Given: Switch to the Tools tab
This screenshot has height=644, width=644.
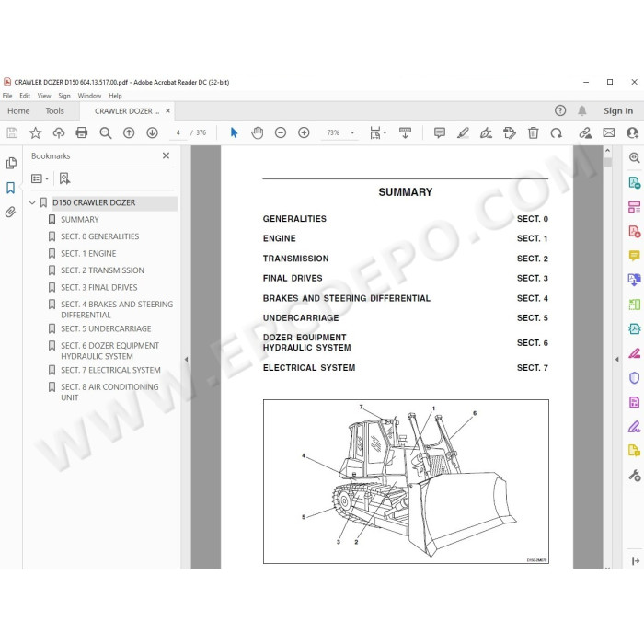Looking at the screenshot, I should tap(54, 111).
